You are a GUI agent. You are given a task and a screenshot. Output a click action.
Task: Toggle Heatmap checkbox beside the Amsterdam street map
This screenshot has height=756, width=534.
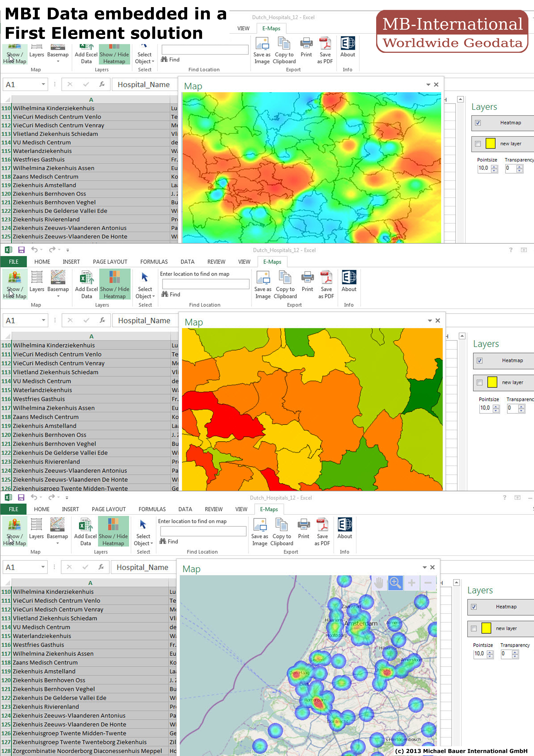473,606
